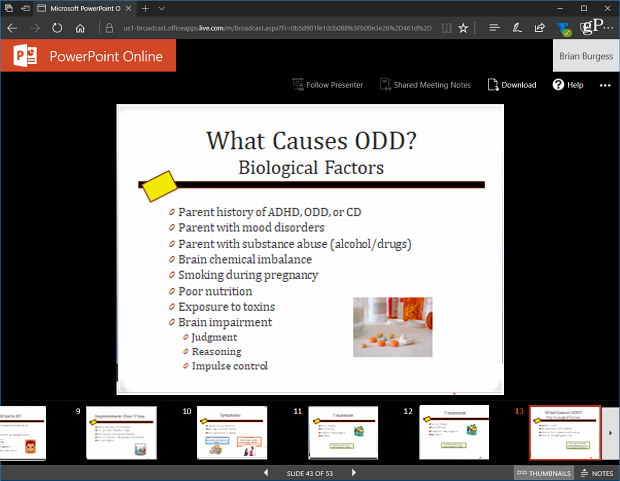This screenshot has width=620, height=481.
Task: Click the set tabs aside icon
Action: 25,8
